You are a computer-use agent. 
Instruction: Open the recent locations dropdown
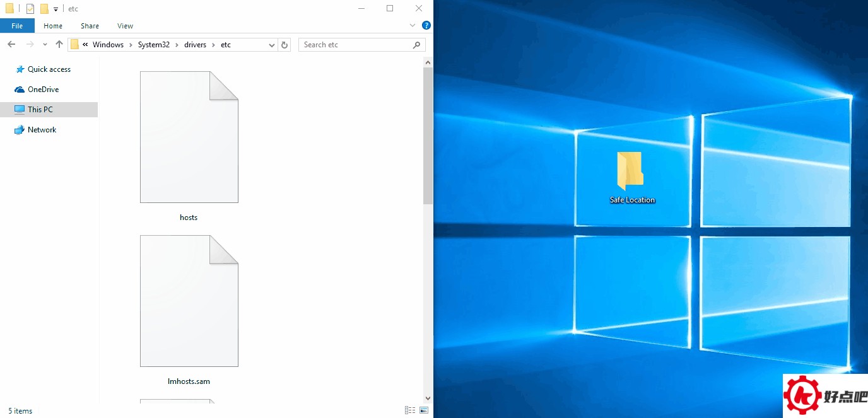click(45, 45)
